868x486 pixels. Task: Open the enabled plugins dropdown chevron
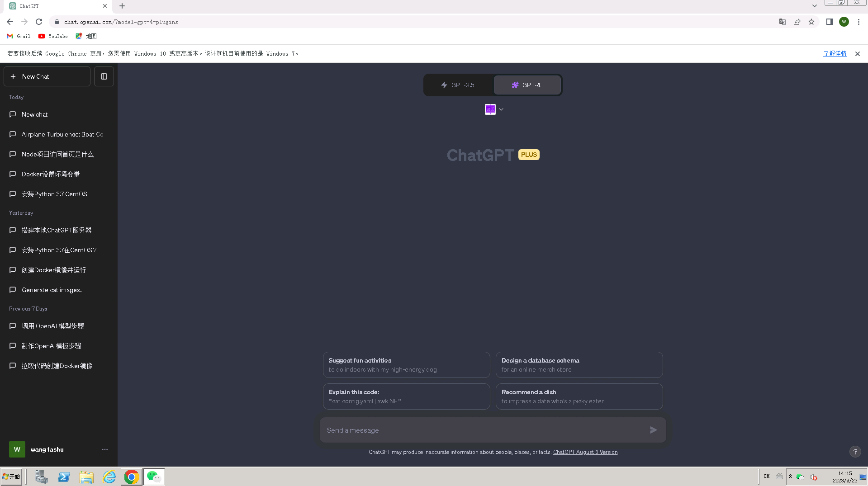(x=501, y=109)
